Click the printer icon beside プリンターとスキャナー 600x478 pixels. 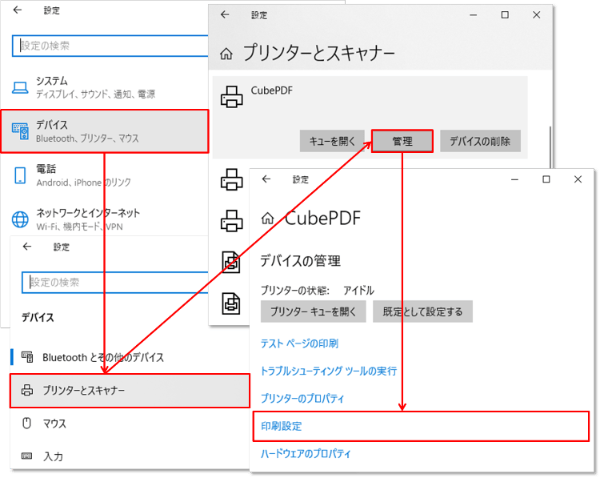27,390
